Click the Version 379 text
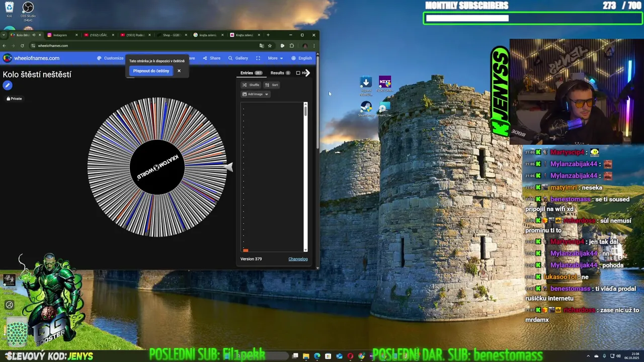The height and width of the screenshot is (362, 644). (x=251, y=259)
